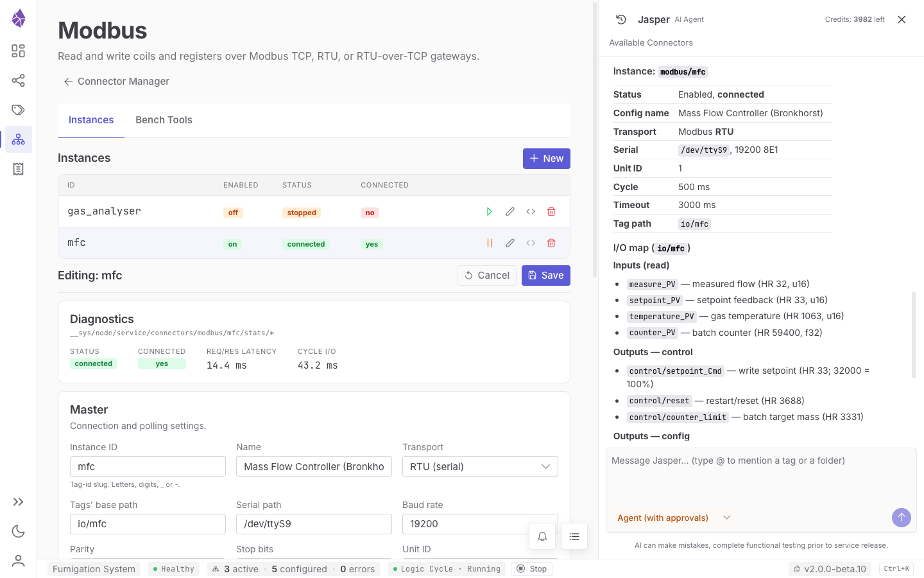Stop the logic cycle
The width and height of the screenshot is (924, 578).
(532, 569)
